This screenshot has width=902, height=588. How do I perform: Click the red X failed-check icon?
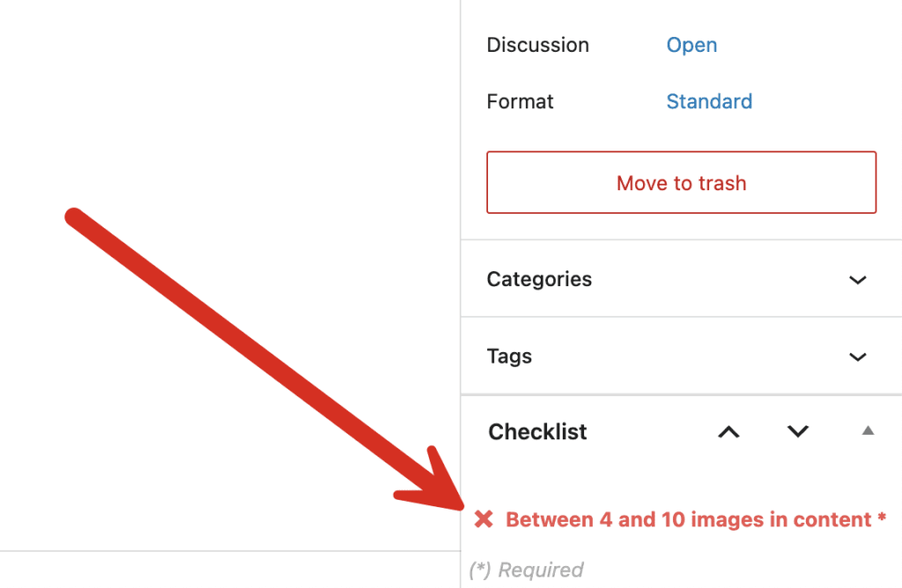pyautogui.click(x=484, y=519)
